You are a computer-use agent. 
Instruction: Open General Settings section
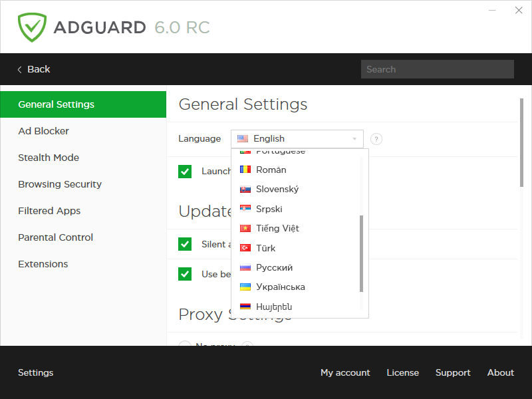click(x=83, y=104)
